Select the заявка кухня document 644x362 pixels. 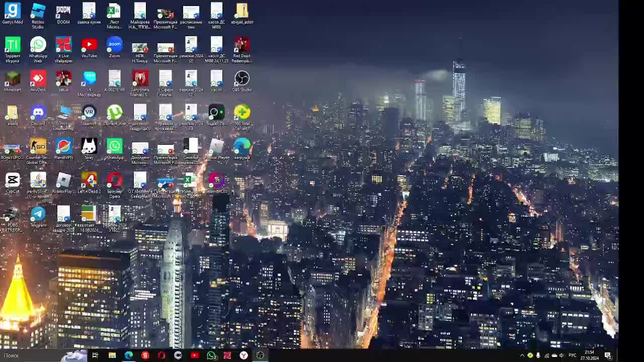(x=89, y=14)
